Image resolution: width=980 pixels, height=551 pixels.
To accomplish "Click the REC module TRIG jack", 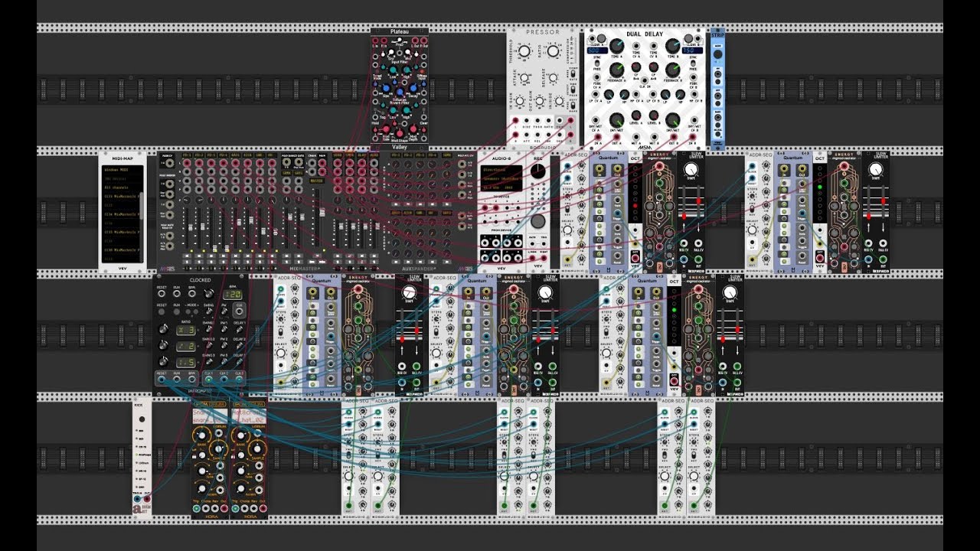I will (544, 243).
